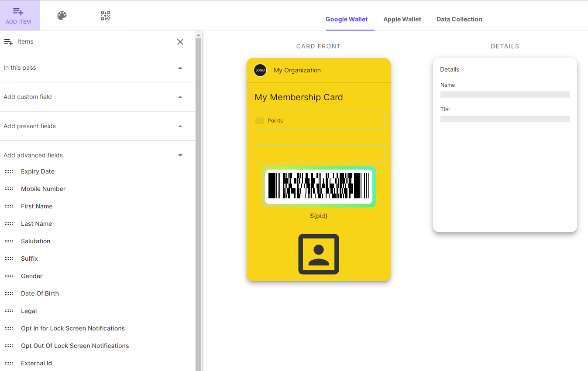Expand the 'In this pass' section
588x371 pixels.
97,68
